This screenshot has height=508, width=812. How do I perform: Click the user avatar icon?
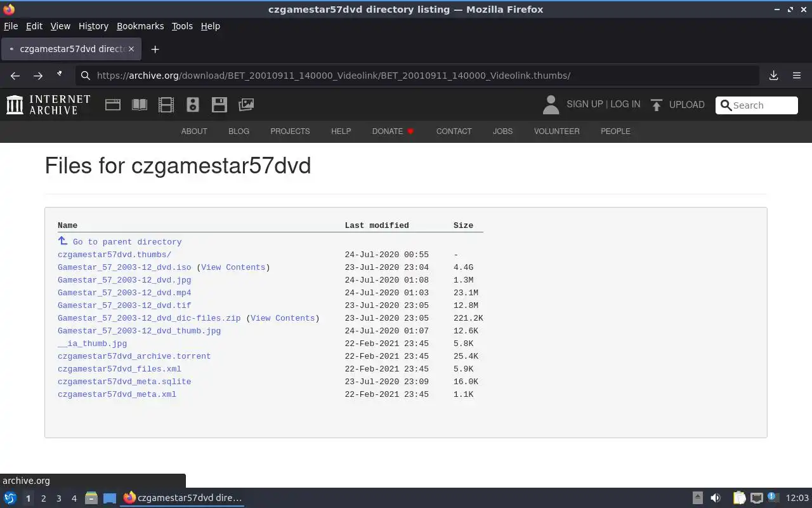pos(551,105)
